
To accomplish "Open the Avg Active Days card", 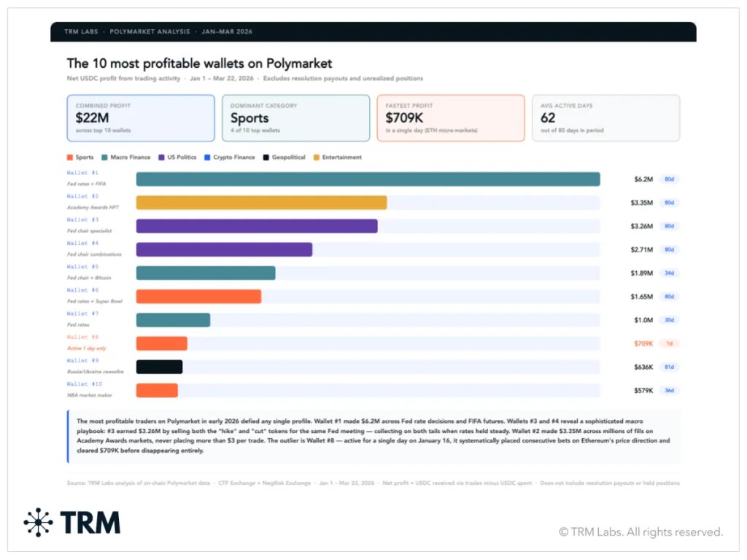I will [605, 117].
